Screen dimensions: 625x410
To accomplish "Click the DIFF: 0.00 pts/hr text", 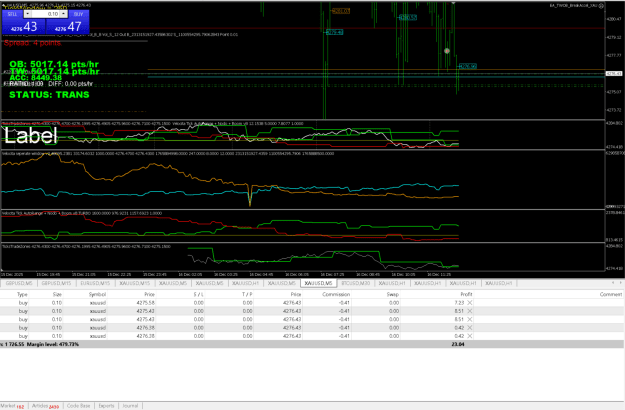I will (71, 84).
